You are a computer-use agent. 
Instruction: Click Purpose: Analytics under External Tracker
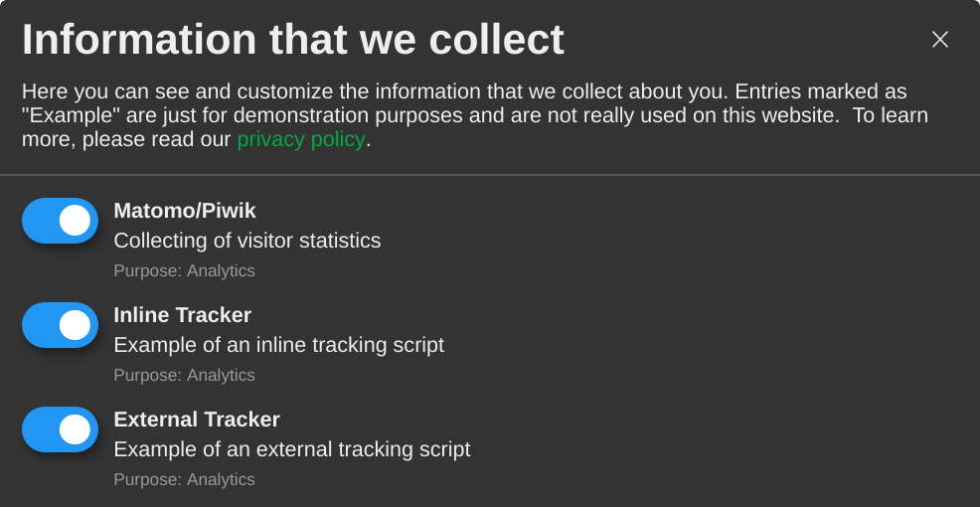pyautogui.click(x=184, y=479)
